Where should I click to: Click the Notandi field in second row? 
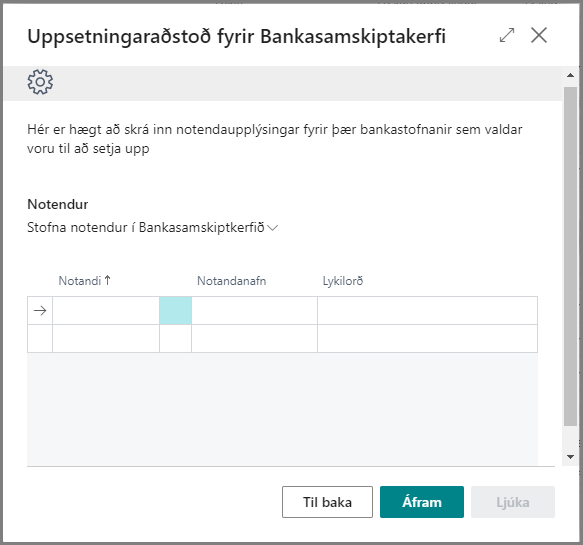[x=106, y=339]
